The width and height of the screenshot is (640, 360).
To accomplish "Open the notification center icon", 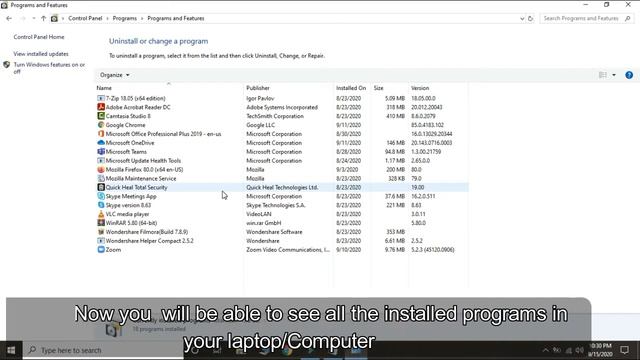I will [624, 350].
